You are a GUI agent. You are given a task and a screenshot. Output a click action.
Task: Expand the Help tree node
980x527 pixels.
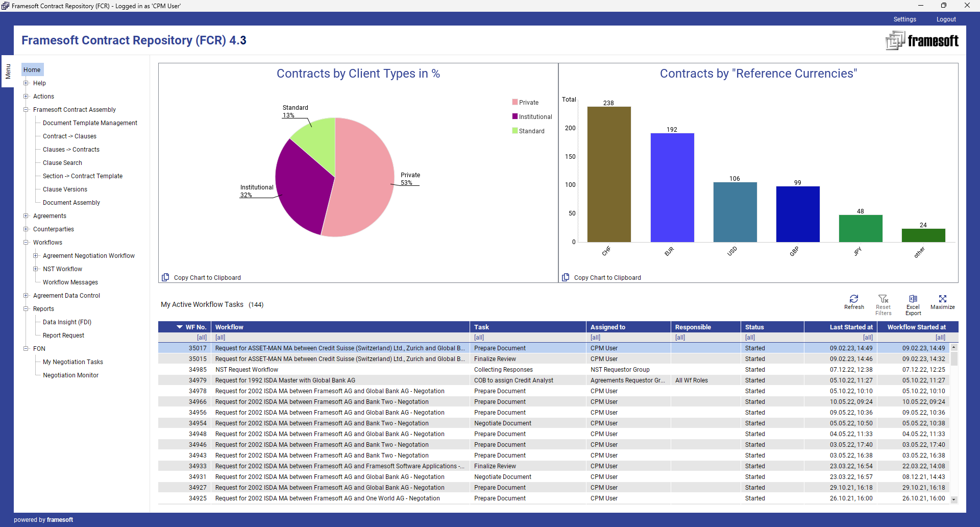coord(26,83)
